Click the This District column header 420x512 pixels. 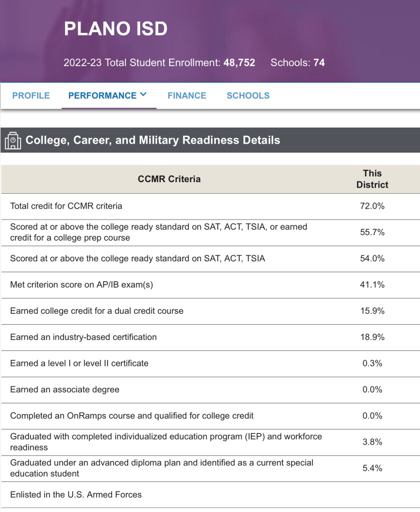372,179
